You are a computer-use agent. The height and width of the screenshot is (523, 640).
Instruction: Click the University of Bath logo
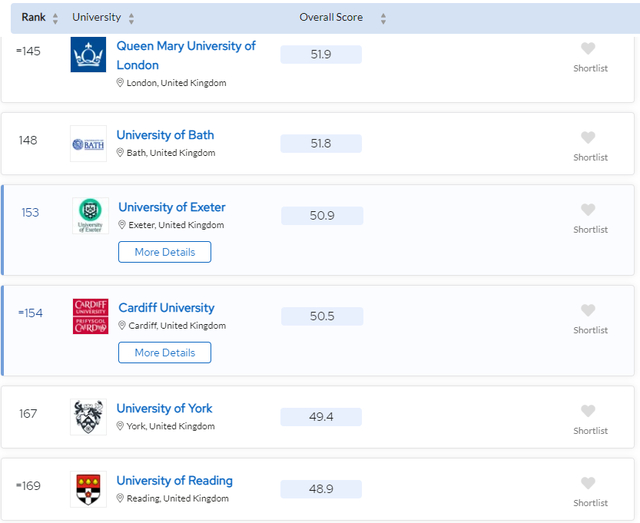click(x=88, y=144)
